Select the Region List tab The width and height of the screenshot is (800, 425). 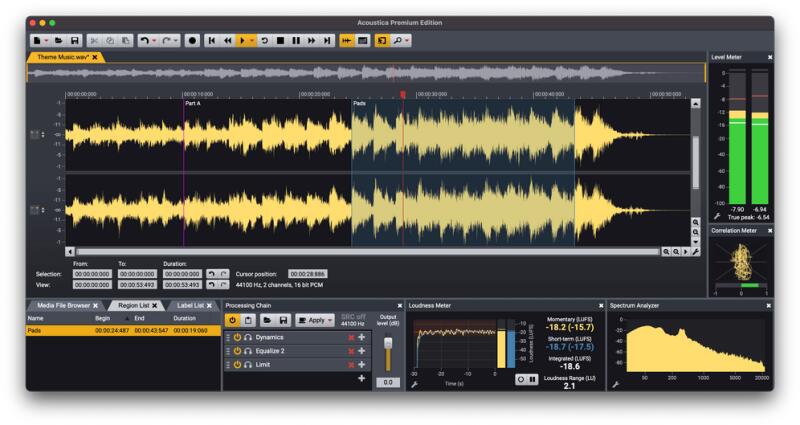(134, 305)
